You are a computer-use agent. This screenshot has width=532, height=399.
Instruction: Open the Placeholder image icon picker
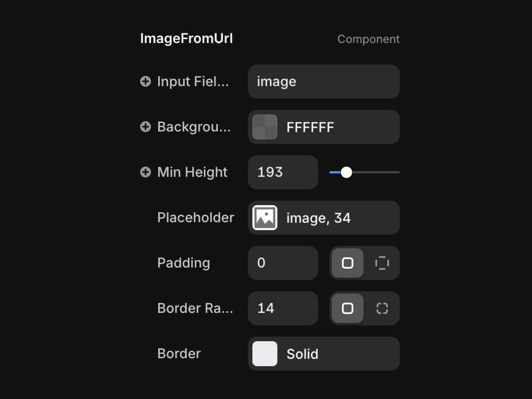coord(265,218)
